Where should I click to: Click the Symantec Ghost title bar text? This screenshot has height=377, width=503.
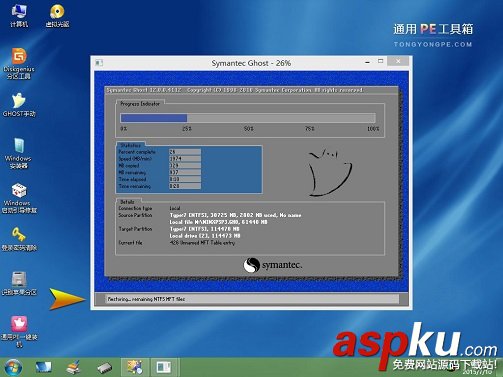(x=251, y=63)
